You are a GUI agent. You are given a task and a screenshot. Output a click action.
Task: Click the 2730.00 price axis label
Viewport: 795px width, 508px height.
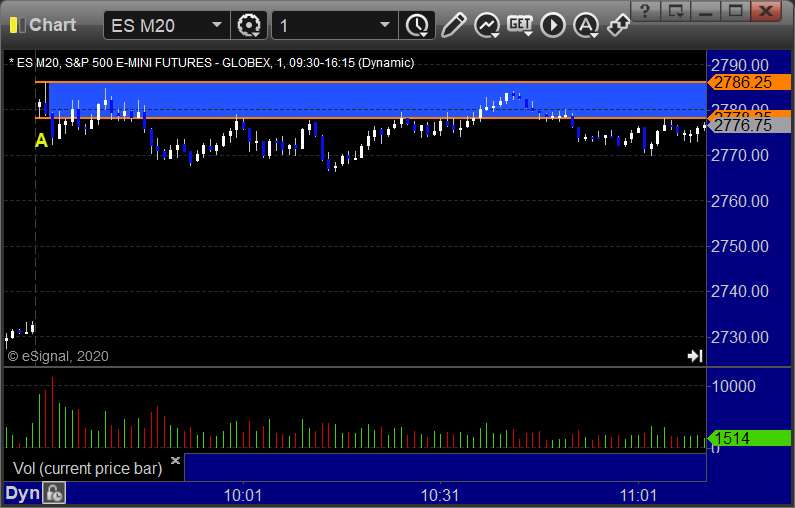(740, 337)
